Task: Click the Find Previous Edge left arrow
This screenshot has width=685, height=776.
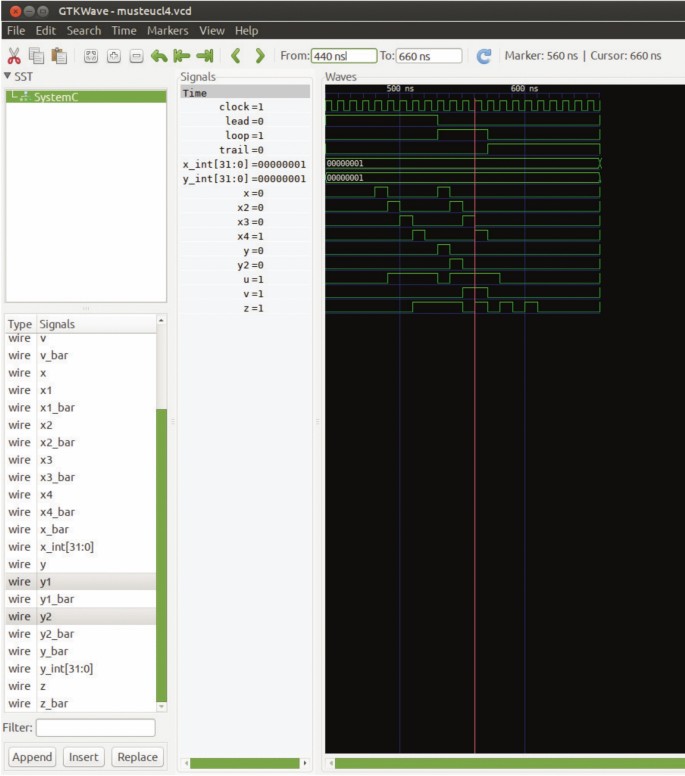Action: pyautogui.click(x=236, y=56)
